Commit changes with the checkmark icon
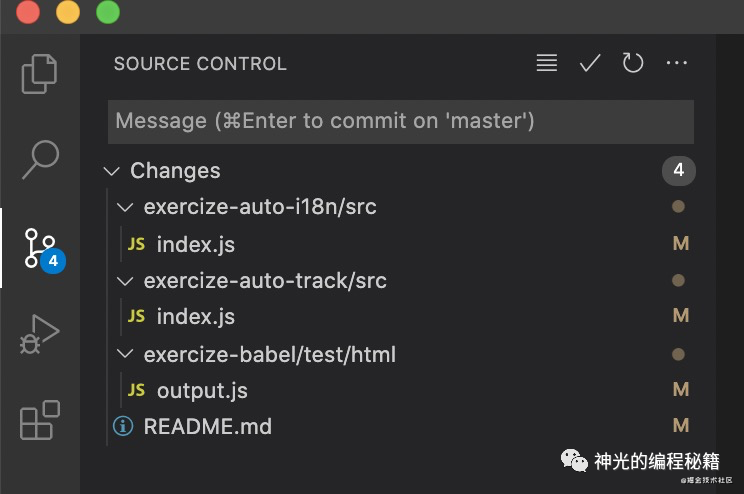 (590, 63)
